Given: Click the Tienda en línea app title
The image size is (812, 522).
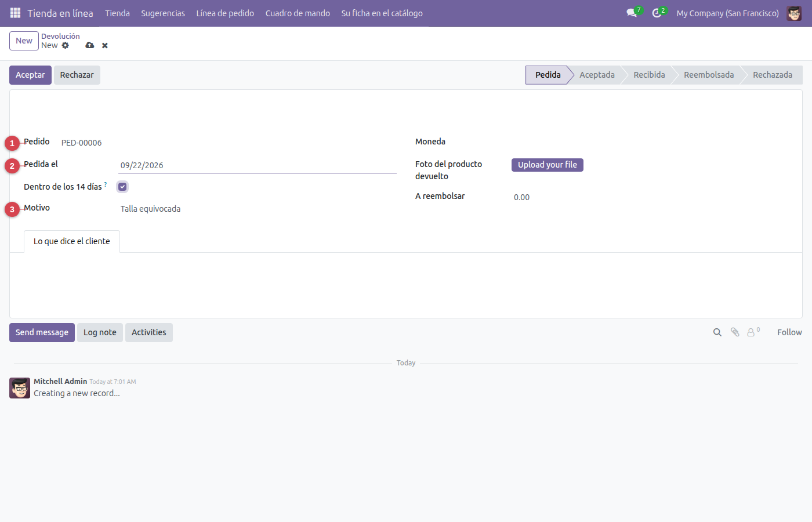Looking at the screenshot, I should pyautogui.click(x=60, y=13).
